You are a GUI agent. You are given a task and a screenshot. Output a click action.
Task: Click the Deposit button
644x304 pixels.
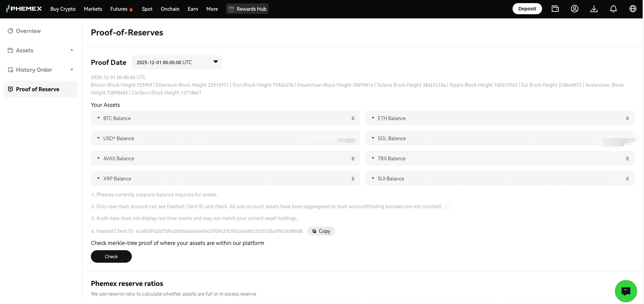[527, 9]
